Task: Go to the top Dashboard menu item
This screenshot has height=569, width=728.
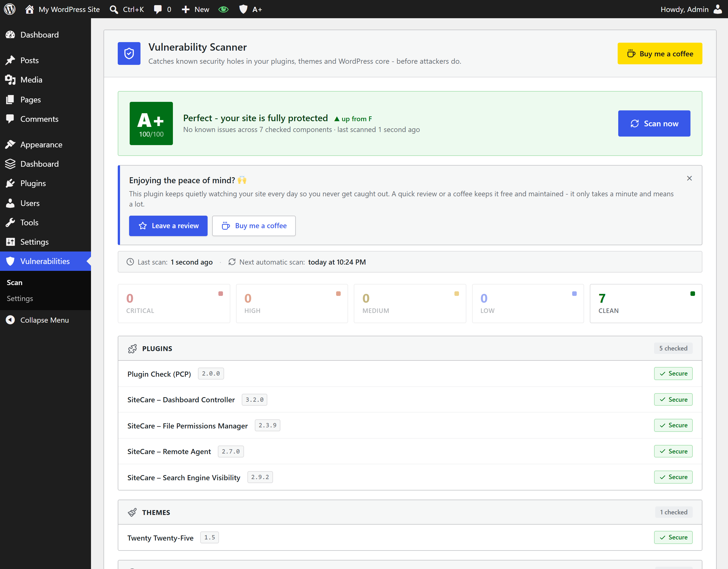Action: [x=45, y=35]
